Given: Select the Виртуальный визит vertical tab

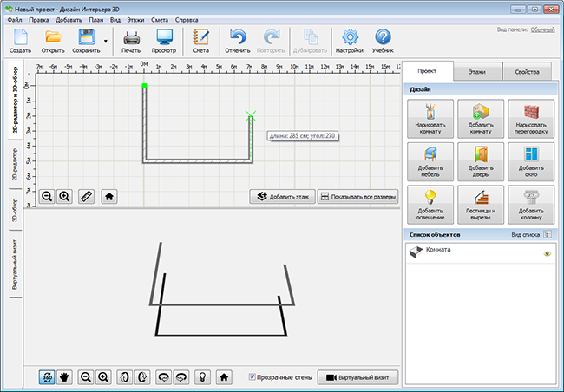Looking at the screenshot, I should (15, 265).
